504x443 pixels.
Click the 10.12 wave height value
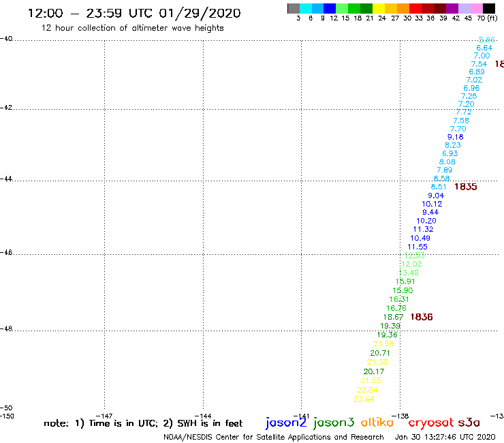[x=432, y=204]
